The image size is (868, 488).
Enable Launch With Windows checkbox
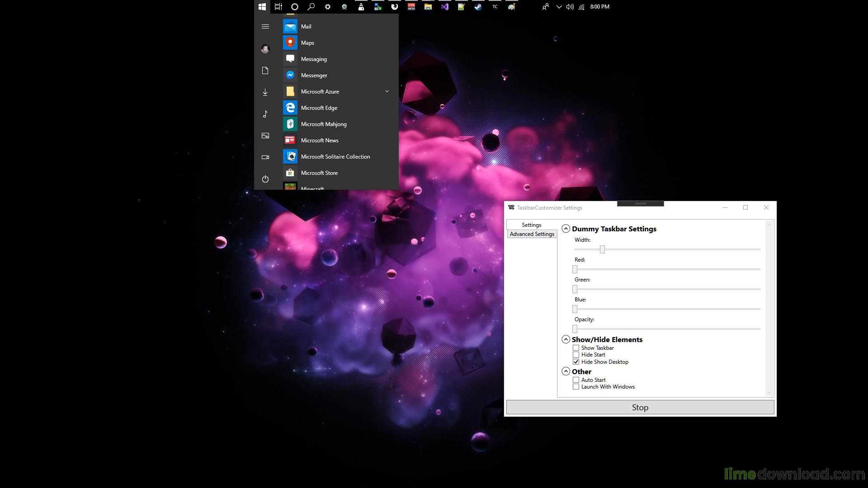pyautogui.click(x=576, y=387)
